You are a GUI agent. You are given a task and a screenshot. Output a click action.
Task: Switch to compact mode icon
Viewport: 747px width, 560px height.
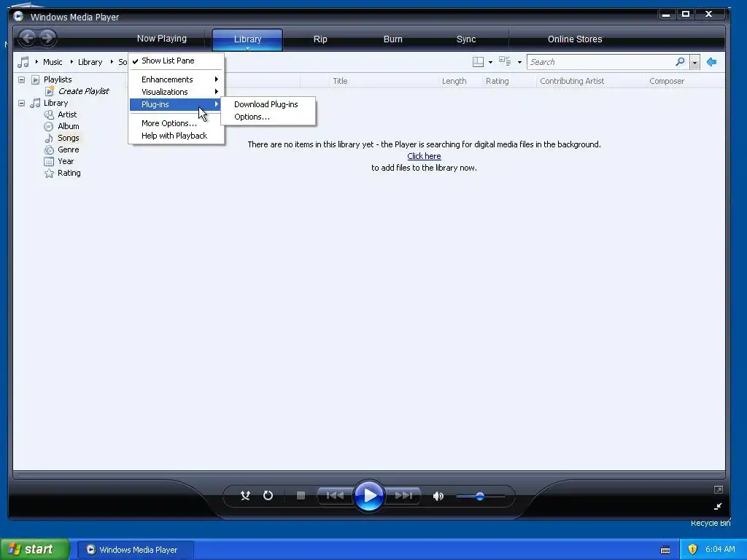point(719,506)
